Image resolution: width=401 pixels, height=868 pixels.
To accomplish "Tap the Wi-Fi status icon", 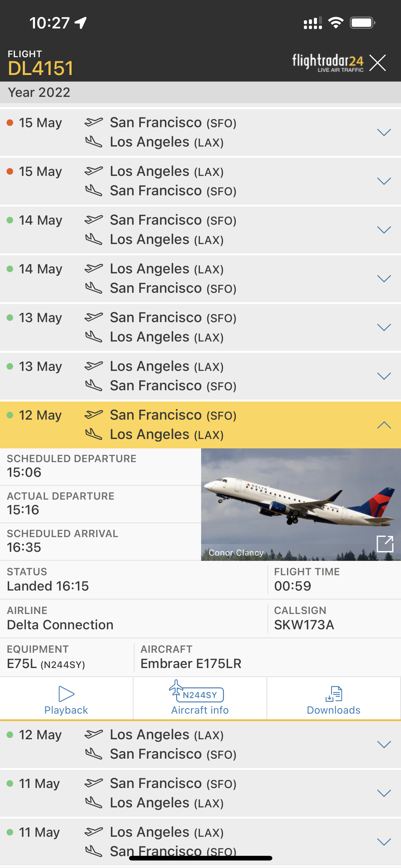I will click(336, 23).
